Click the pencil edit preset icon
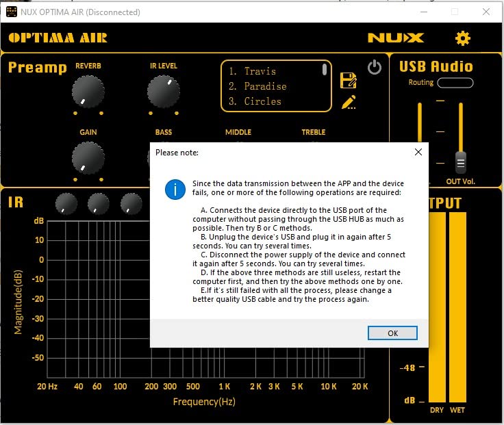This screenshot has height=425, width=504. coord(349,102)
